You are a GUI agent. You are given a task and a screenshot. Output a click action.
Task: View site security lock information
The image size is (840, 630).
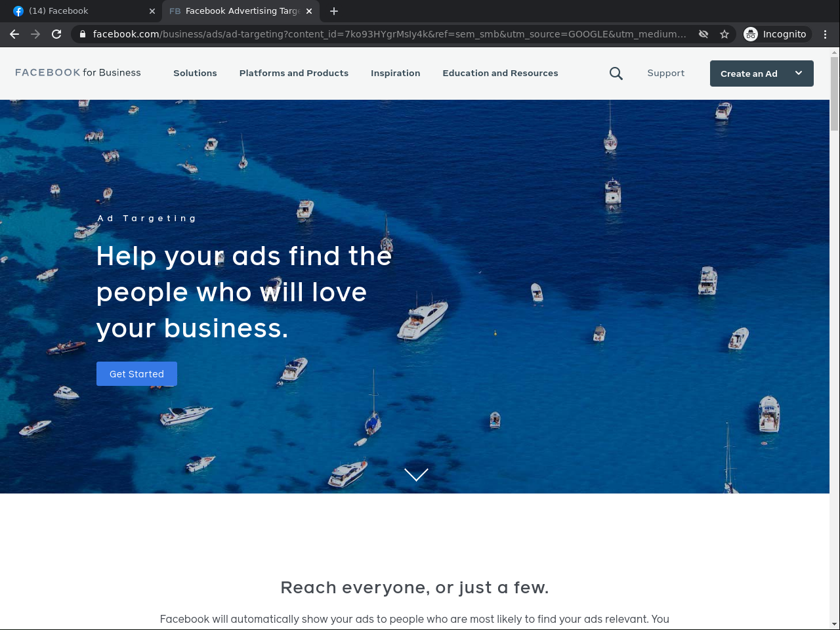pos(83,34)
